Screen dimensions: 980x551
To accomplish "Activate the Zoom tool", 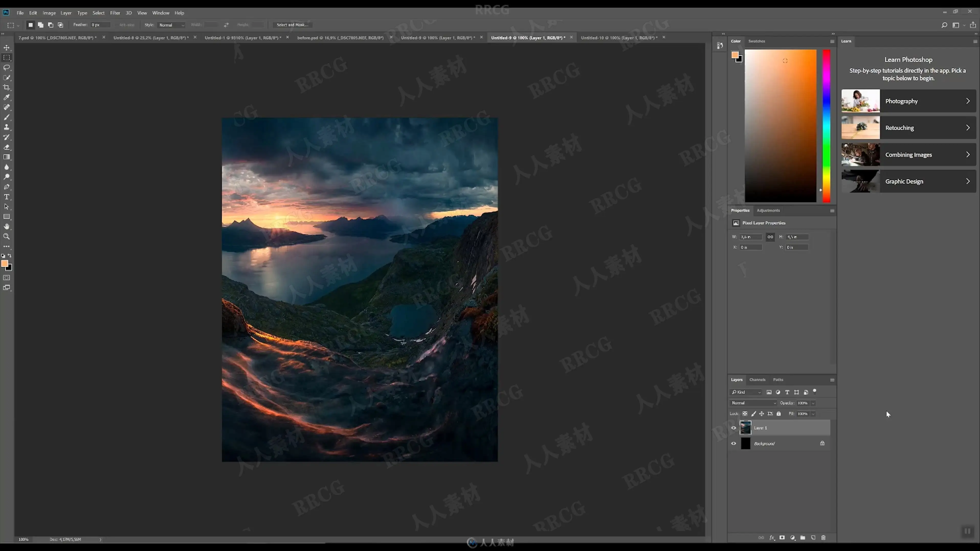I will click(6, 236).
